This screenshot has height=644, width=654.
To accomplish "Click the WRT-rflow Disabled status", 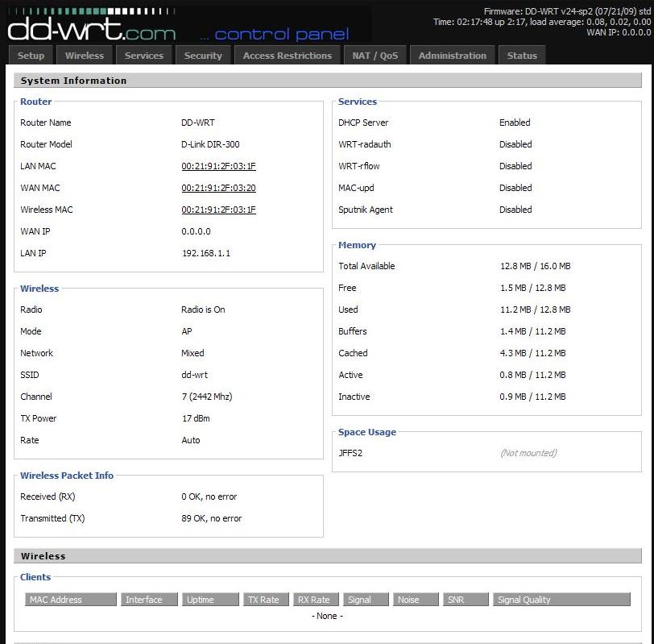I will pyautogui.click(x=515, y=166).
